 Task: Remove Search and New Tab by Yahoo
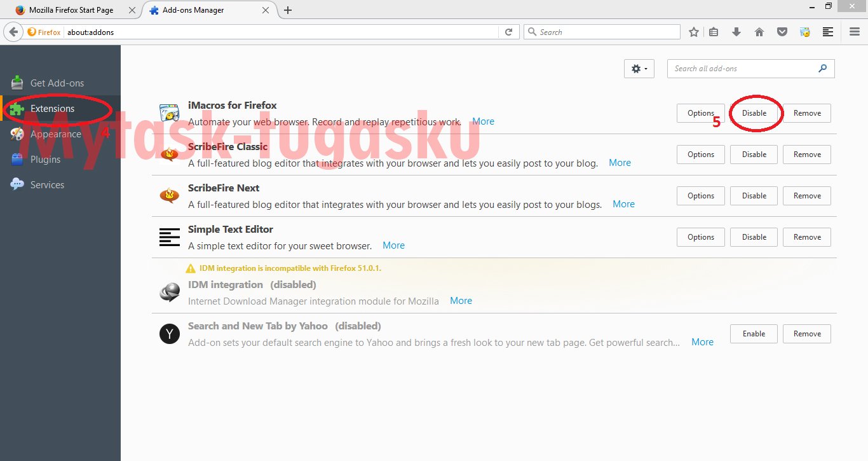pyautogui.click(x=807, y=334)
